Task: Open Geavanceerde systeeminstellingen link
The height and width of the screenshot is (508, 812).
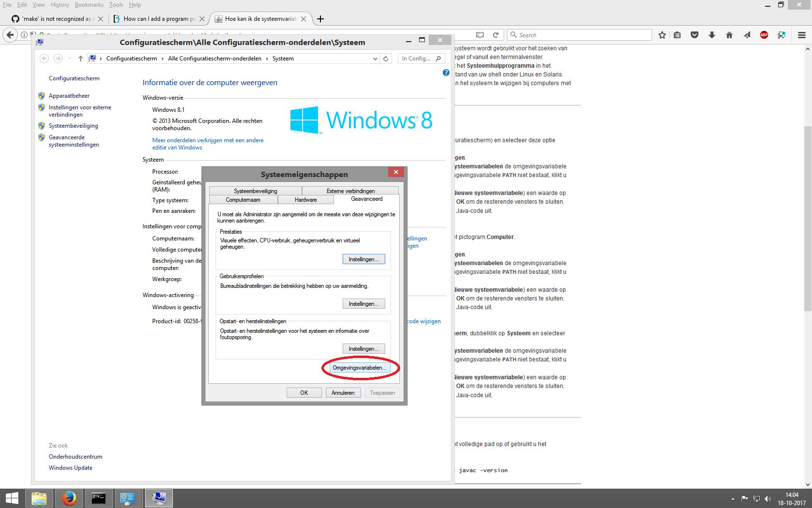Action: click(x=74, y=141)
